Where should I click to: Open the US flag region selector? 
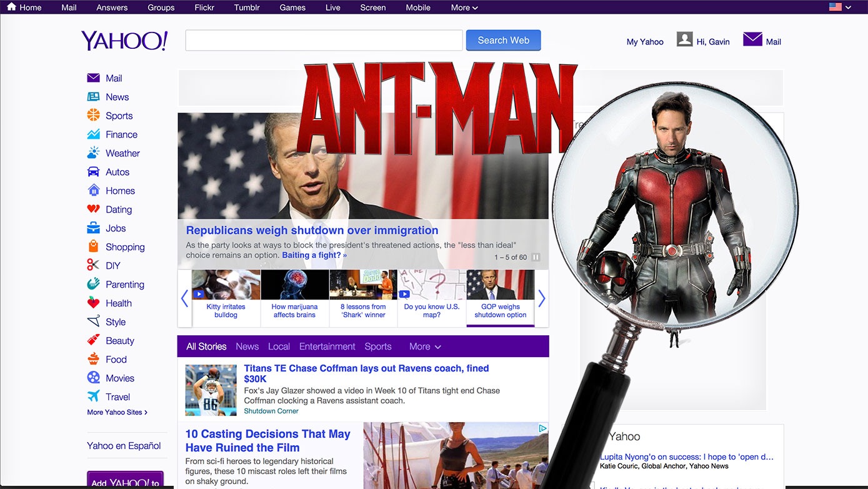pos(840,7)
